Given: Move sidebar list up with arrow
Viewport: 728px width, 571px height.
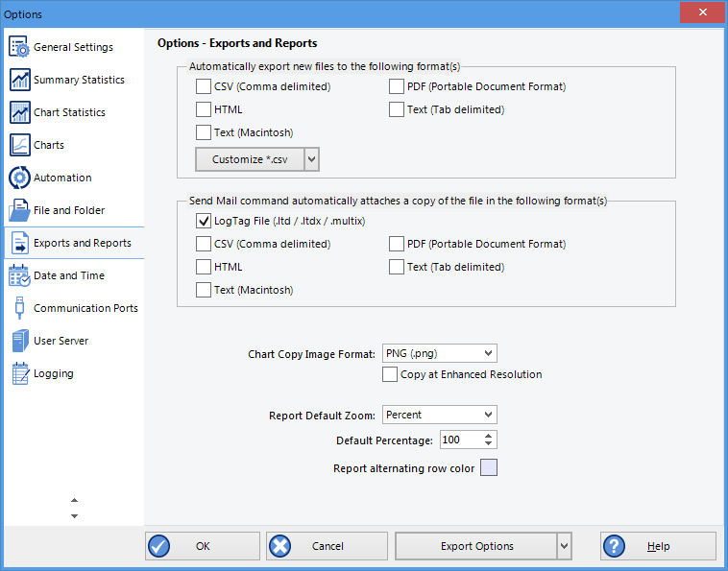Looking at the screenshot, I should (74, 500).
